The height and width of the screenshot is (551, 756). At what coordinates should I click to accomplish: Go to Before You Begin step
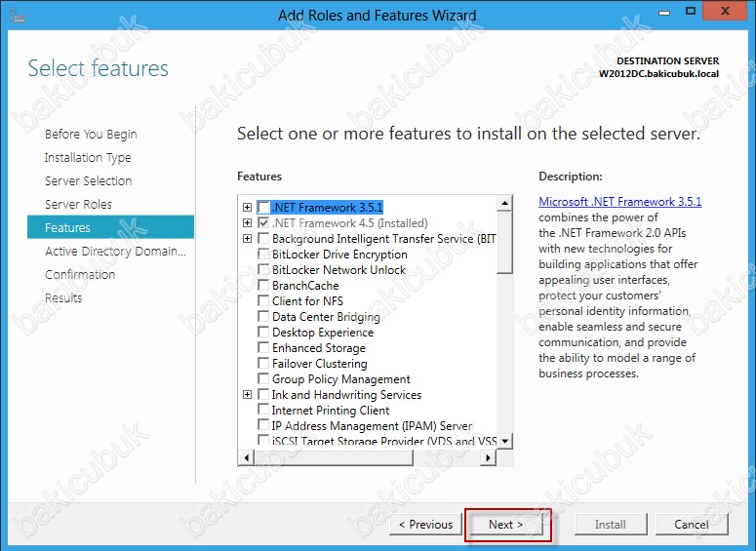point(91,134)
